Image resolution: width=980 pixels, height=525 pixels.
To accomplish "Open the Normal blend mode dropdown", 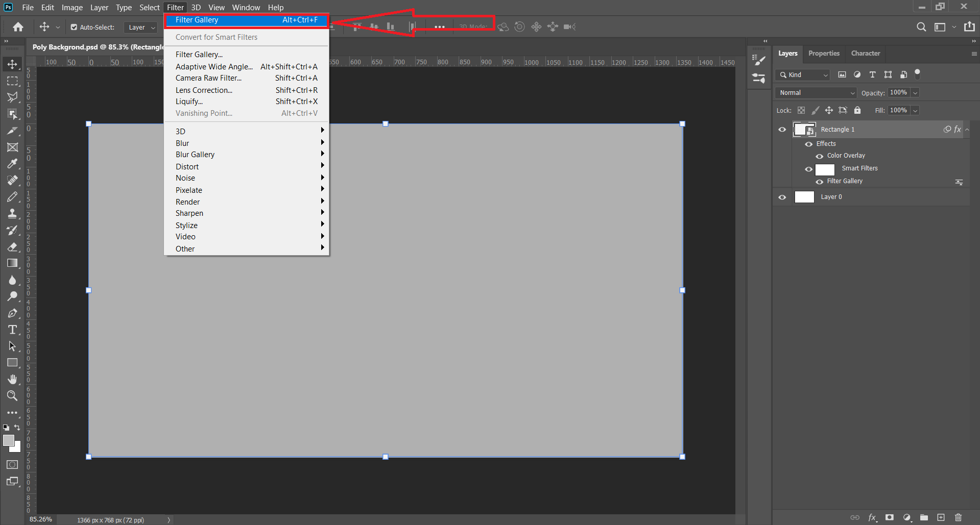I will pos(816,93).
